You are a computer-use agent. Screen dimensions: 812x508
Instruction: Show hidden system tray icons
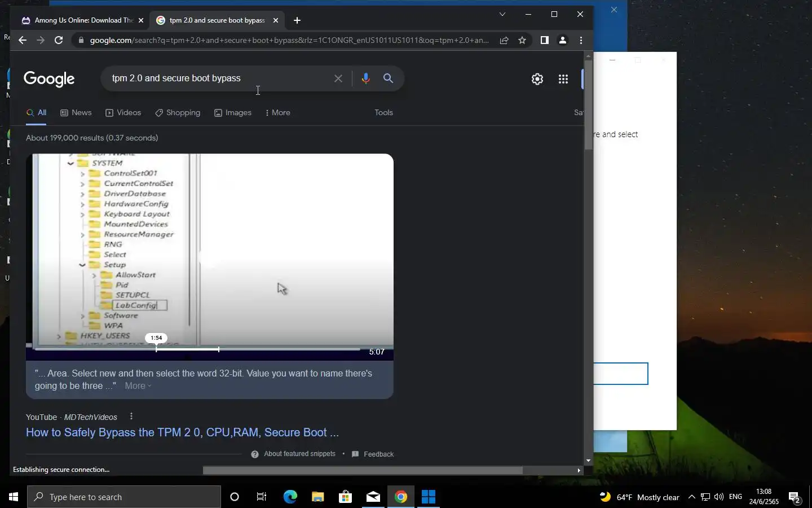coord(692,497)
